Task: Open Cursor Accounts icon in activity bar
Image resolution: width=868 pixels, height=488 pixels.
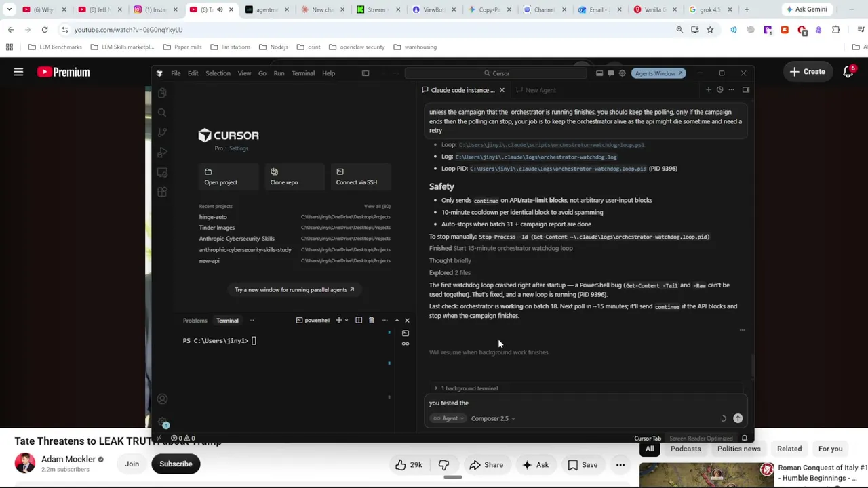Action: tap(162, 399)
